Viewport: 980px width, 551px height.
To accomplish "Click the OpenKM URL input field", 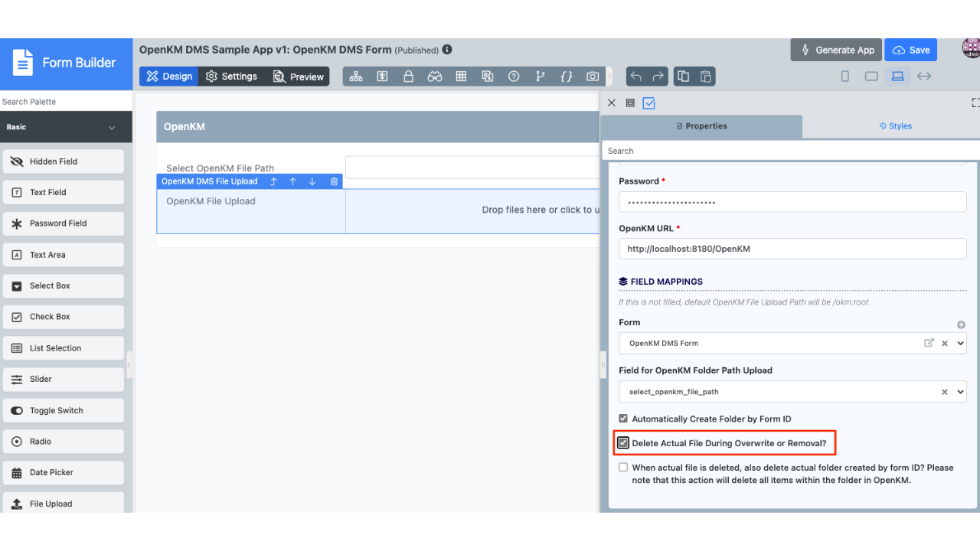I will pyautogui.click(x=792, y=249).
